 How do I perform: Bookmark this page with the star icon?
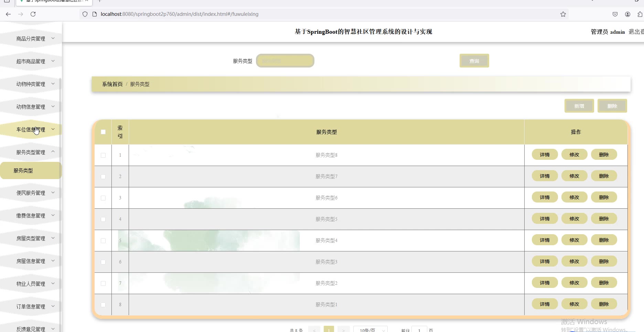[x=563, y=14]
